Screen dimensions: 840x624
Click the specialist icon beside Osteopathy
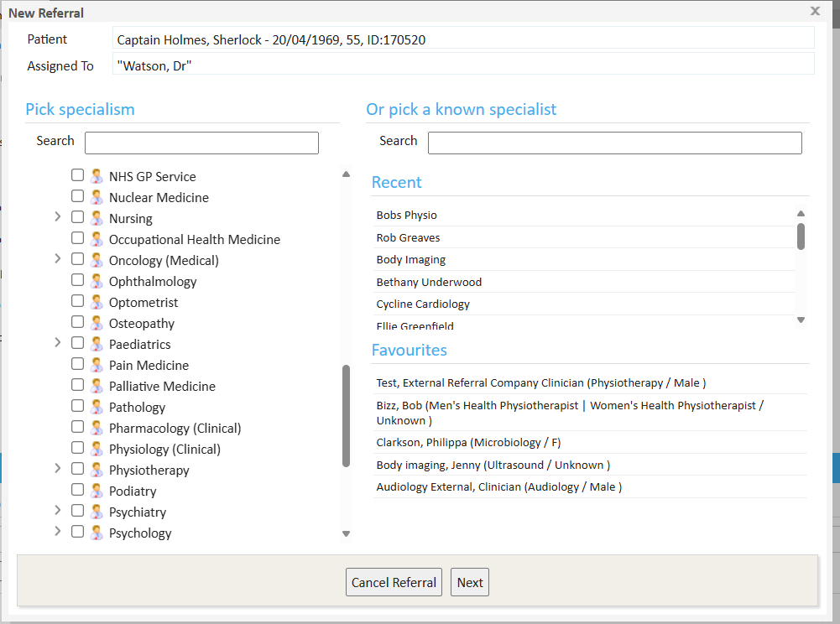97,323
